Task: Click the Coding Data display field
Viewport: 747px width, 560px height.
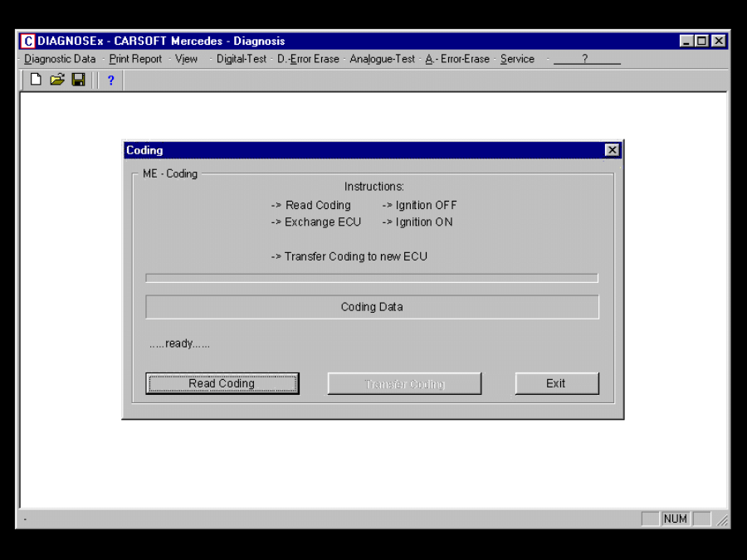Action: [x=372, y=307]
